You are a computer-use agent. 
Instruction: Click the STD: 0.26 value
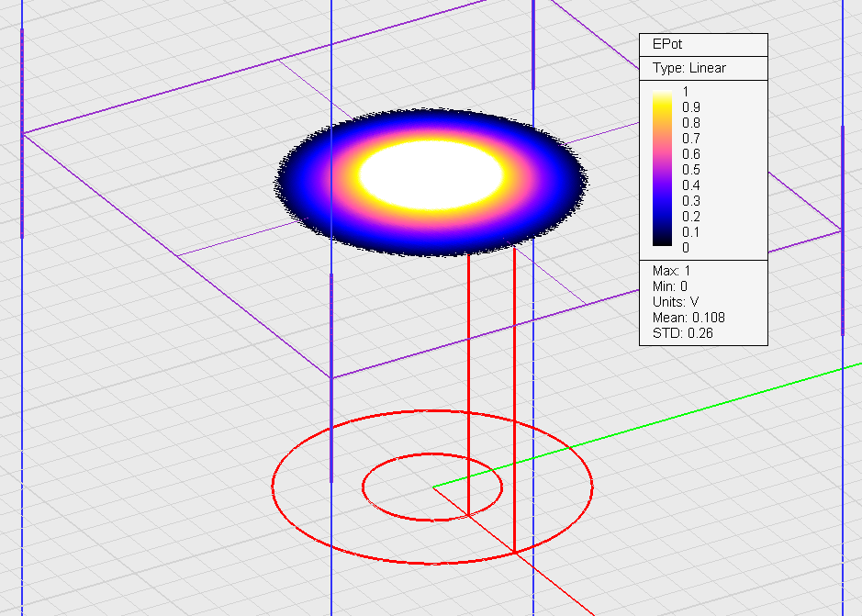(683, 332)
